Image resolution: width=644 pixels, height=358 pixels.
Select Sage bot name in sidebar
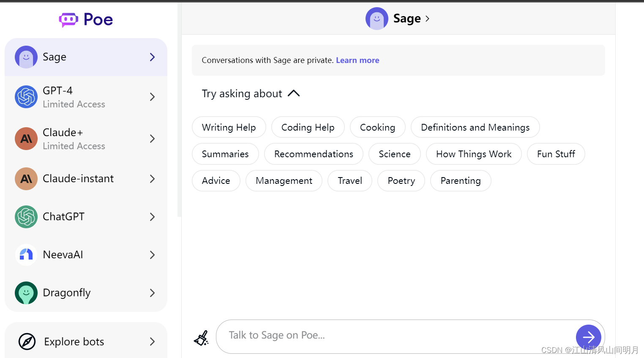click(55, 57)
